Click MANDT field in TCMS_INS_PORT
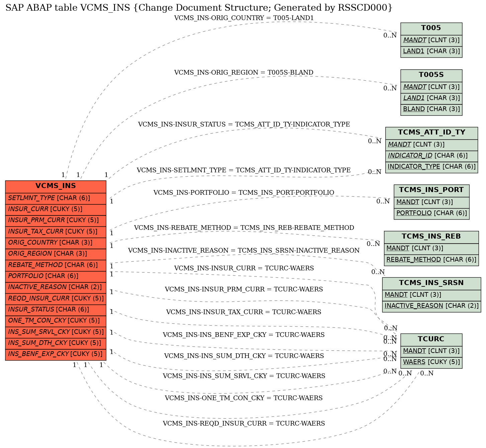The height and width of the screenshot is (448, 486). point(431,202)
